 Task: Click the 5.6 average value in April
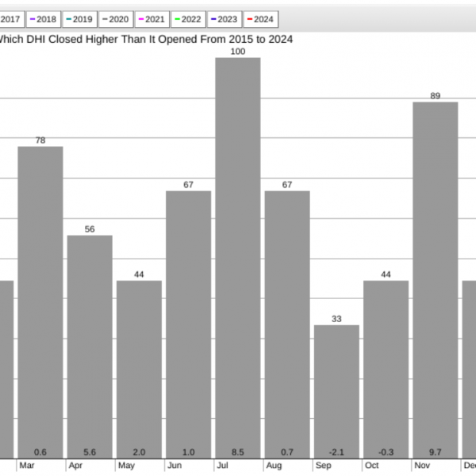pyautogui.click(x=90, y=452)
